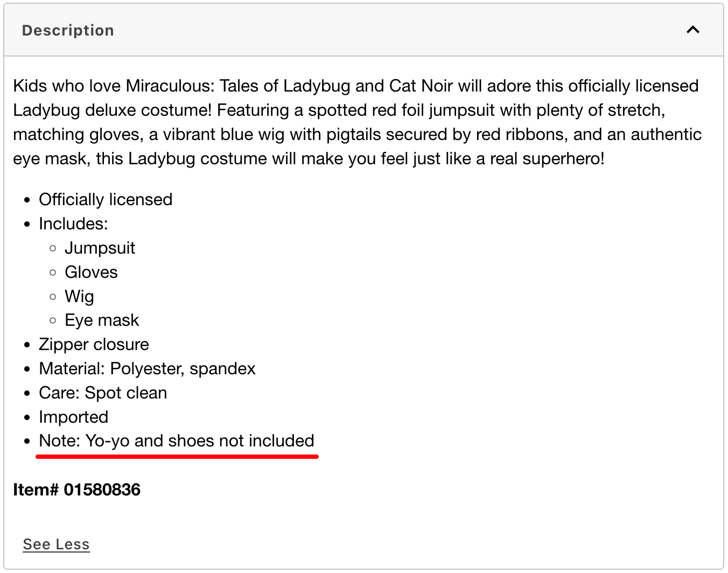Viewport: 728px width, 573px height.
Task: Click the Officially licensed bullet item
Action: click(106, 199)
